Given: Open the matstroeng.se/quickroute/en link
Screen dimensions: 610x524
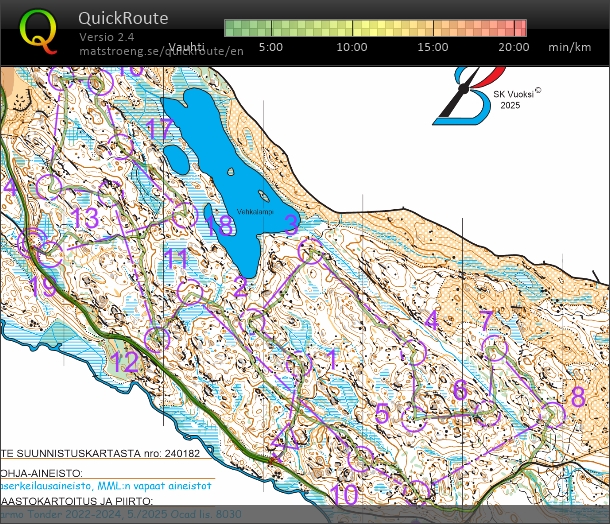Looking at the screenshot, I should 161,51.
